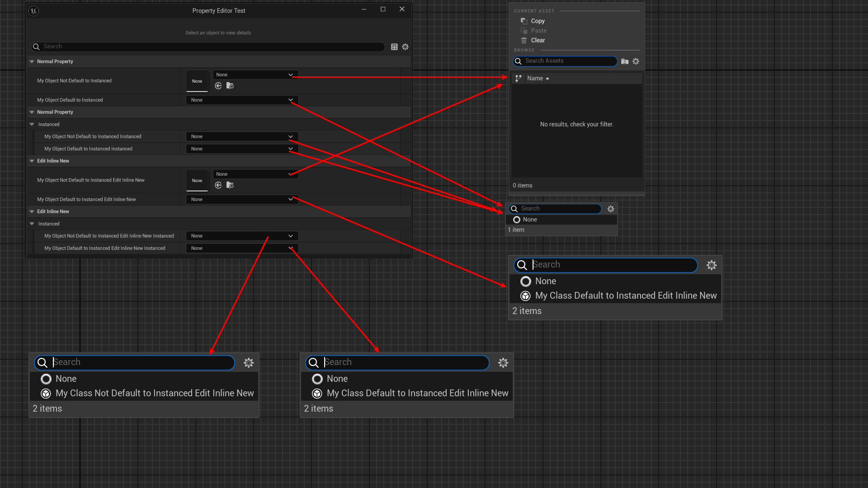This screenshot has width=868, height=488.
Task: Open dropdown for My Object Default to Instanced
Action: (x=242, y=100)
